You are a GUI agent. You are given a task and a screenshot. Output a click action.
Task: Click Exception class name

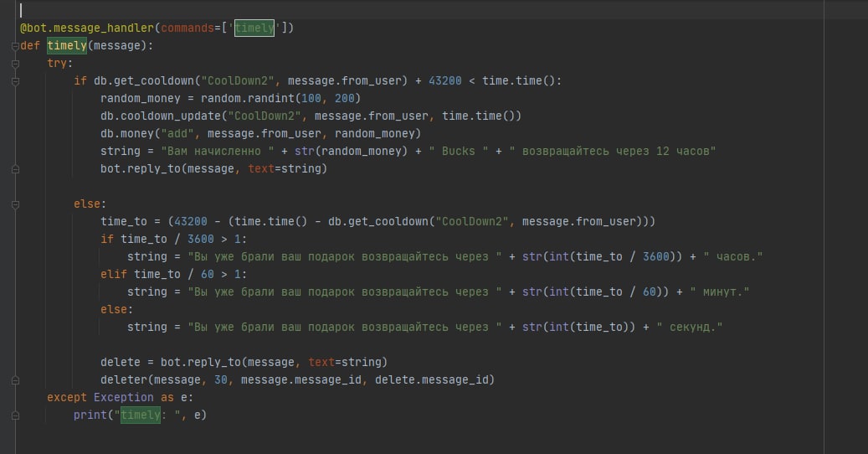tap(123, 398)
